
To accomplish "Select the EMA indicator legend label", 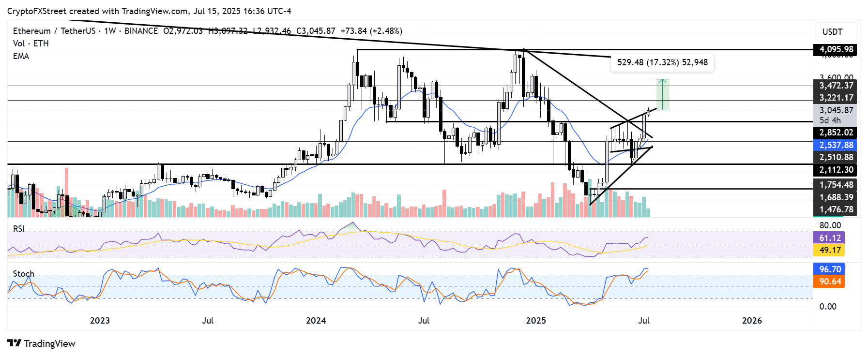I will click(21, 56).
